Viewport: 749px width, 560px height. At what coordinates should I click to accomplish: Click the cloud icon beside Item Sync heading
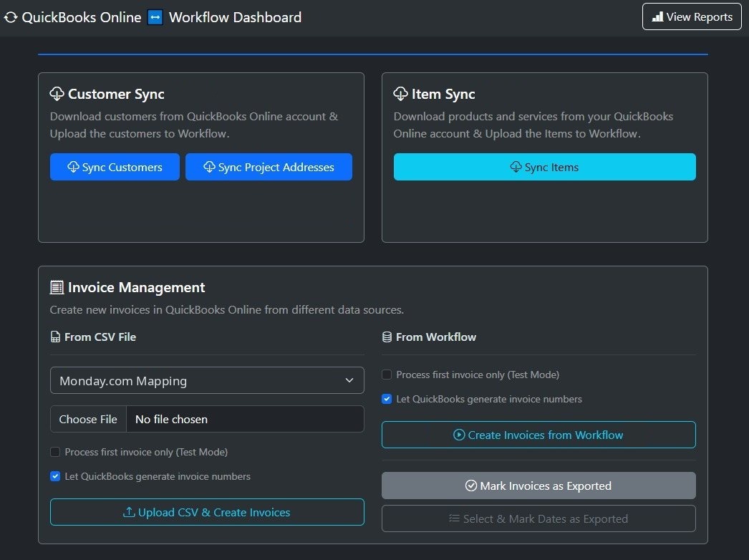(400, 94)
